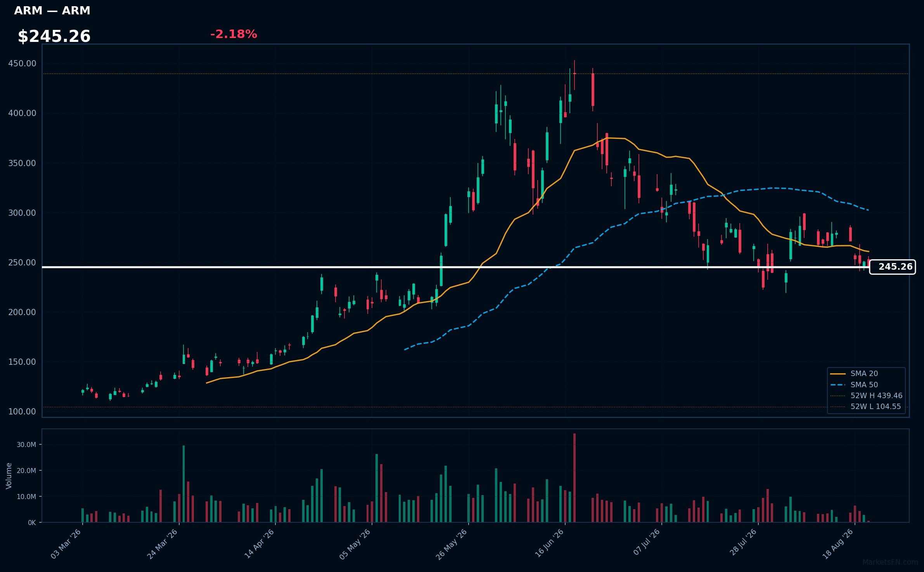
Task: Click the 28 Jul '26 date label
Action: [743, 542]
